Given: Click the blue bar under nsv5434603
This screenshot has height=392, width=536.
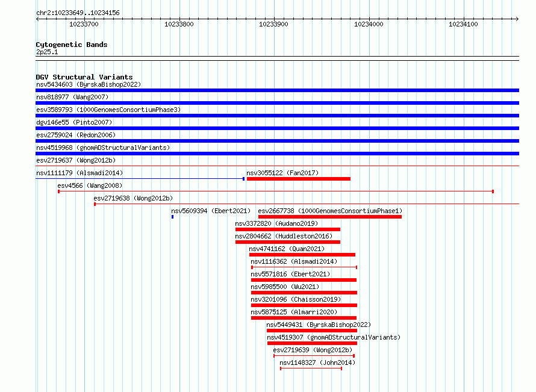Looking at the screenshot, I should coord(277,90).
